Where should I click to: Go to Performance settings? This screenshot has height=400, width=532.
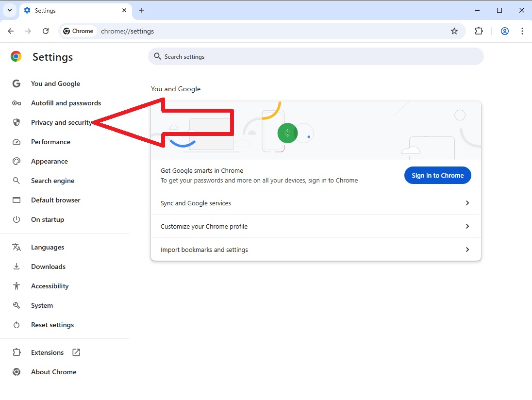(50, 142)
